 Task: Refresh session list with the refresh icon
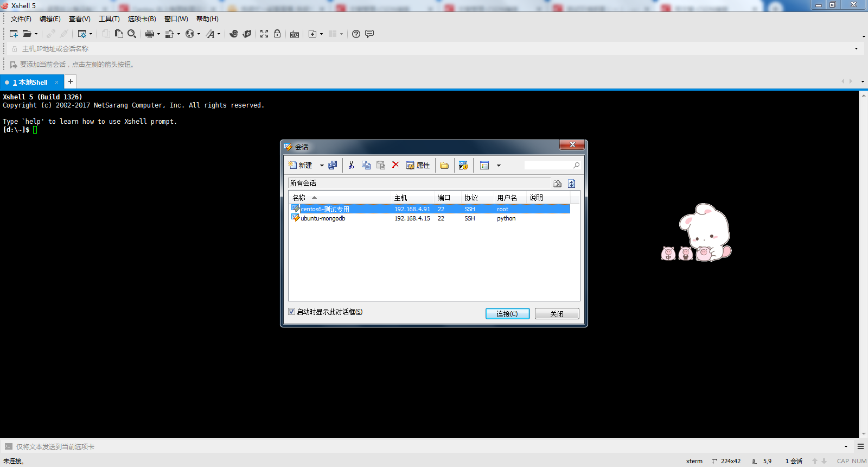pyautogui.click(x=572, y=184)
